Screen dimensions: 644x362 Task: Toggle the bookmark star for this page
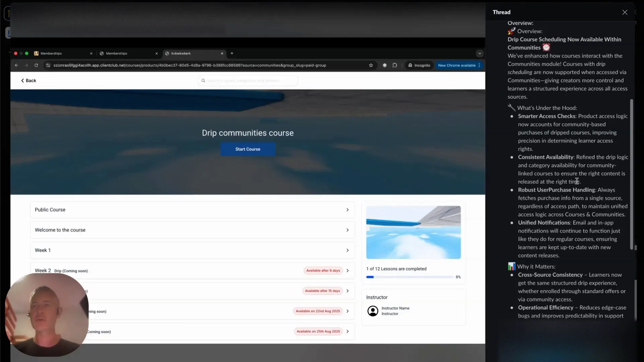[371, 65]
